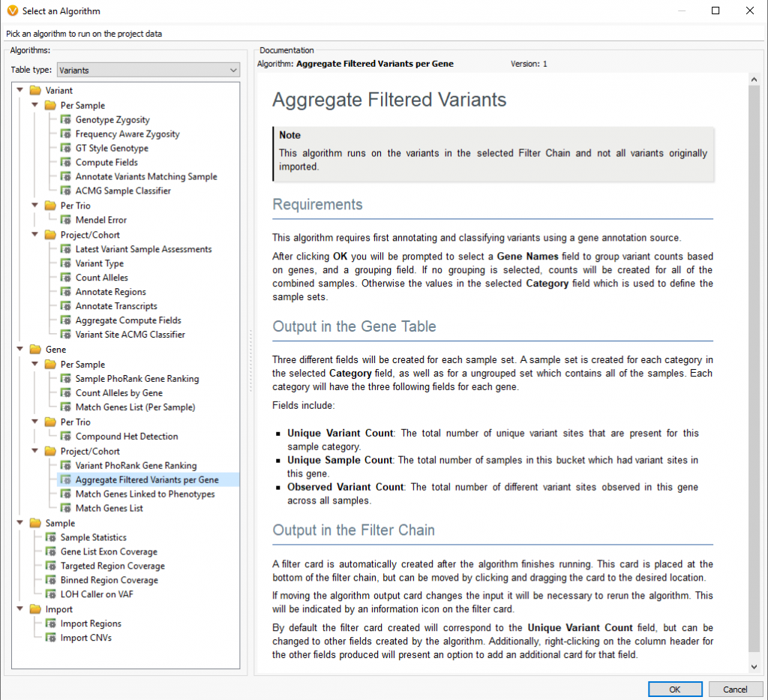Select Aggregate Filtered Variants per Gene

(x=147, y=479)
